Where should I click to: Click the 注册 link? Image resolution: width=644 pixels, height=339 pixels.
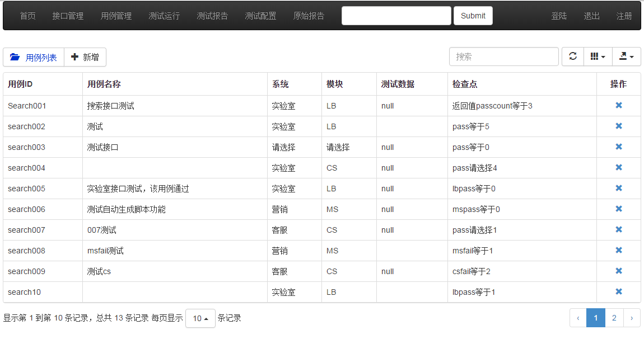(x=624, y=16)
